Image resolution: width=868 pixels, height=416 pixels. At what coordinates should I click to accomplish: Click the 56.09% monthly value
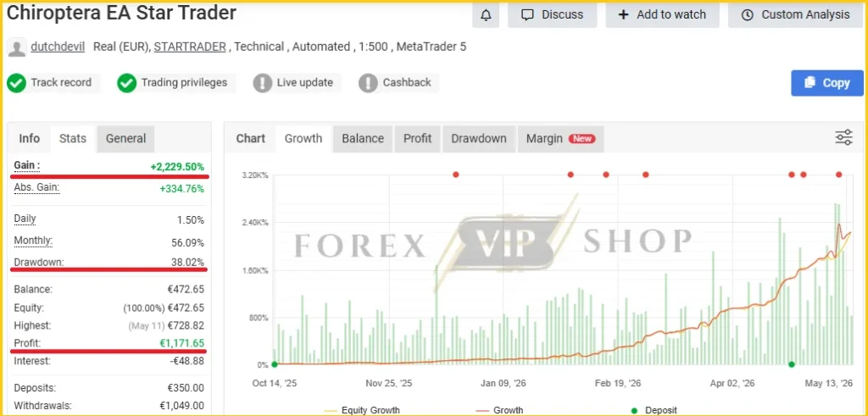[x=188, y=242]
